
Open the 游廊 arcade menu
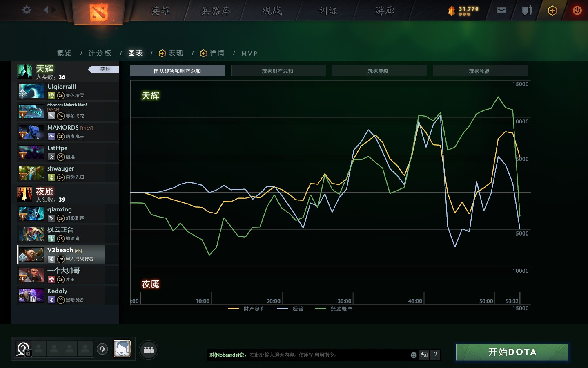(385, 11)
